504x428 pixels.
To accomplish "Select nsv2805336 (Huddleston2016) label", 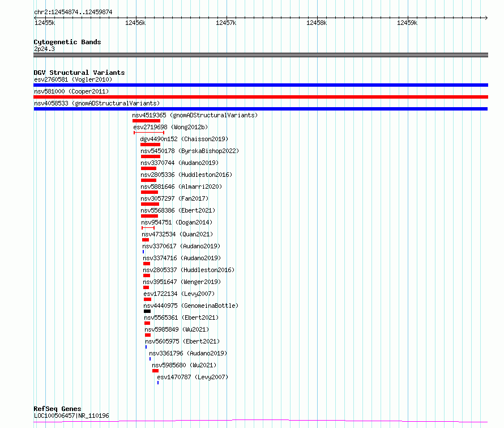I will [x=186, y=175].
